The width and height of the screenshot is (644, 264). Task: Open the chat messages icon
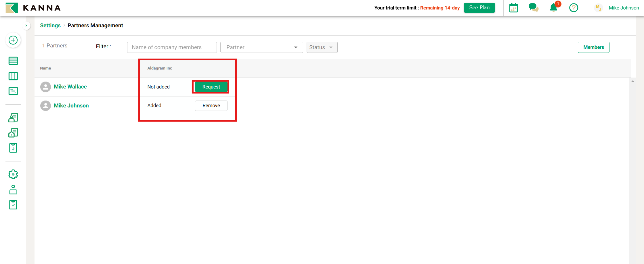[533, 8]
